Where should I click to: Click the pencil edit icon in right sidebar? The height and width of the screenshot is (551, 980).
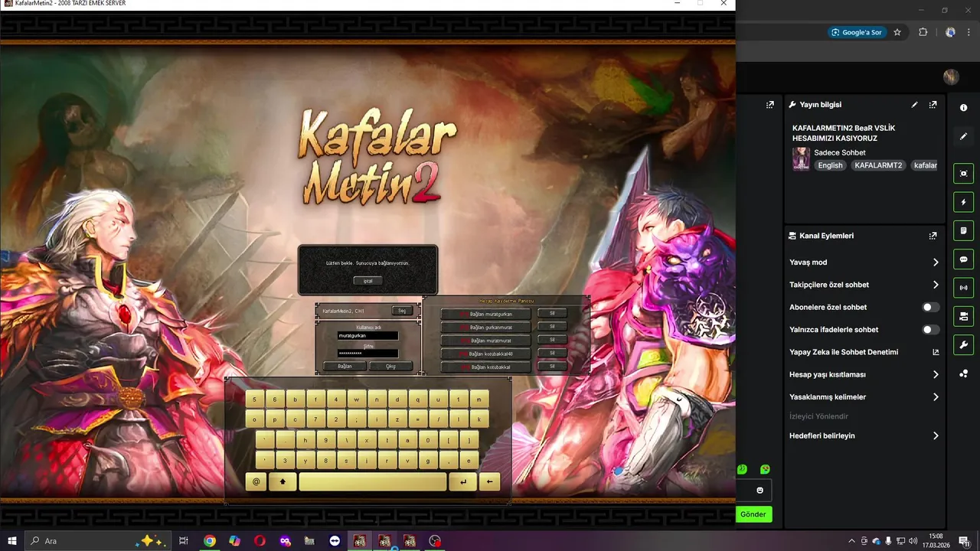963,136
